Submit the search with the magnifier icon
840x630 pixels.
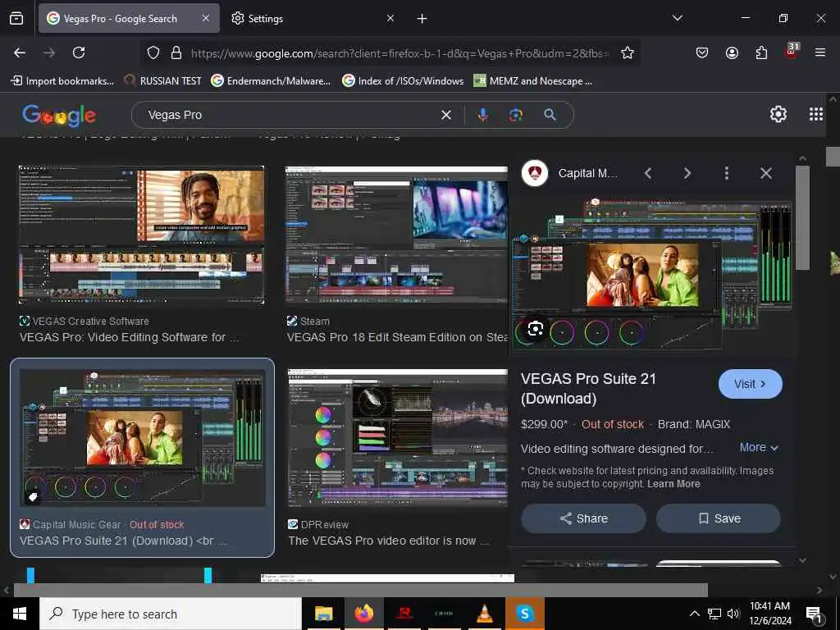pyautogui.click(x=550, y=115)
